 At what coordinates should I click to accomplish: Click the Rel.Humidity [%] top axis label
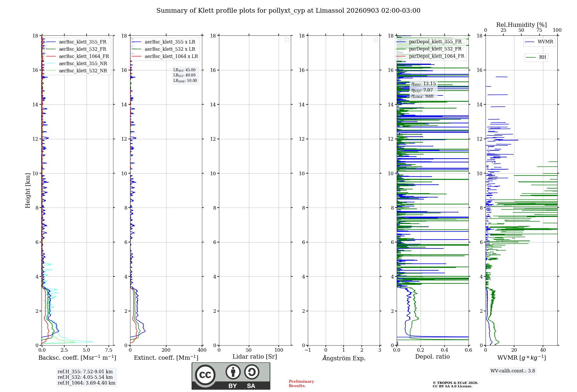(x=522, y=25)
